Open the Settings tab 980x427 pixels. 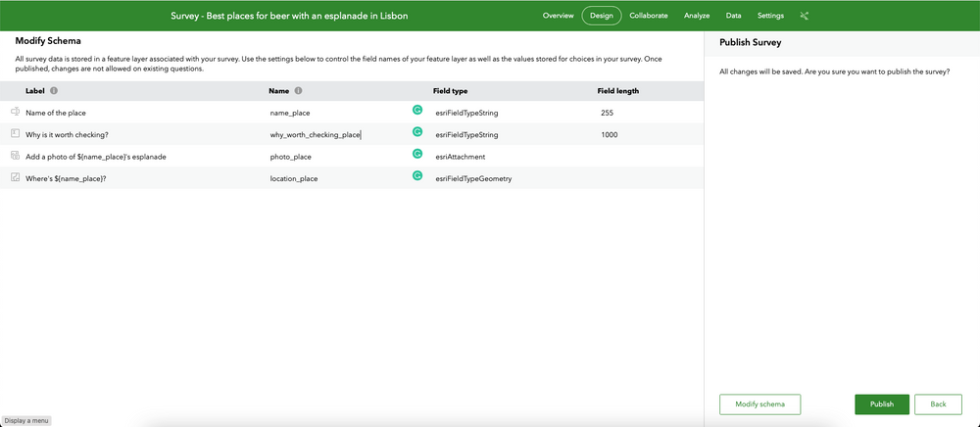tap(770, 16)
